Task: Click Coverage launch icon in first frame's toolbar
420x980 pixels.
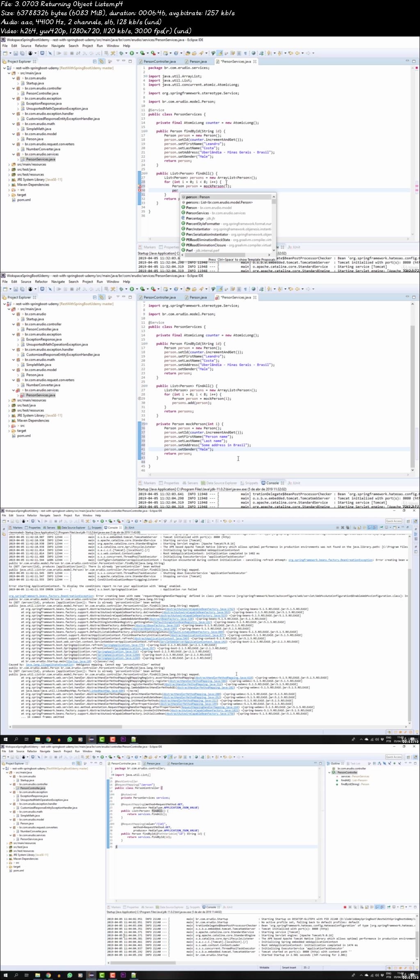Action: (x=142, y=53)
